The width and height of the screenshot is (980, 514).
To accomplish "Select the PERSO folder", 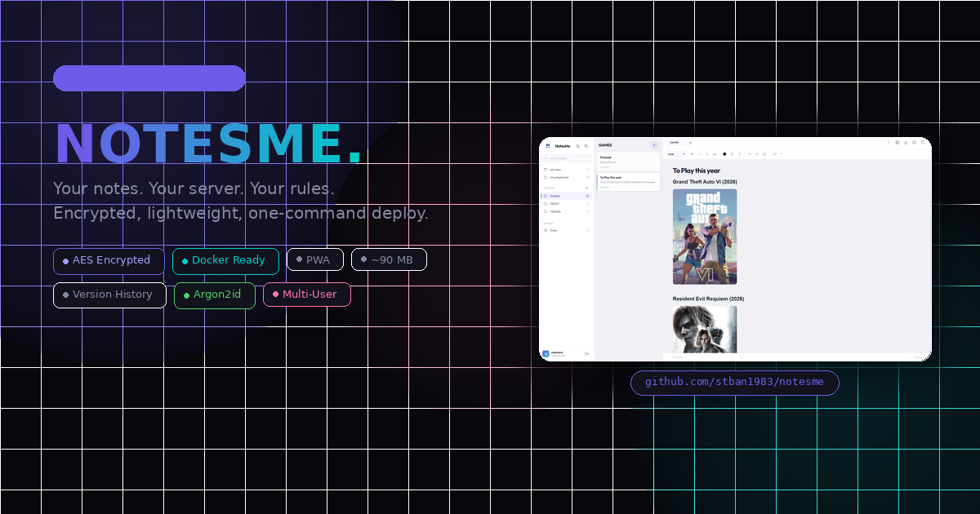I will (x=566, y=204).
